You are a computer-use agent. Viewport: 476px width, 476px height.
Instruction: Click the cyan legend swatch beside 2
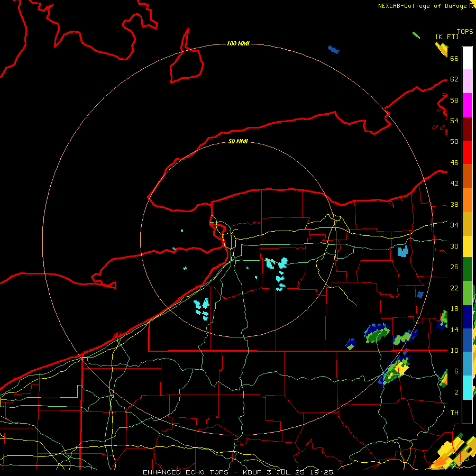pyautogui.click(x=467, y=388)
